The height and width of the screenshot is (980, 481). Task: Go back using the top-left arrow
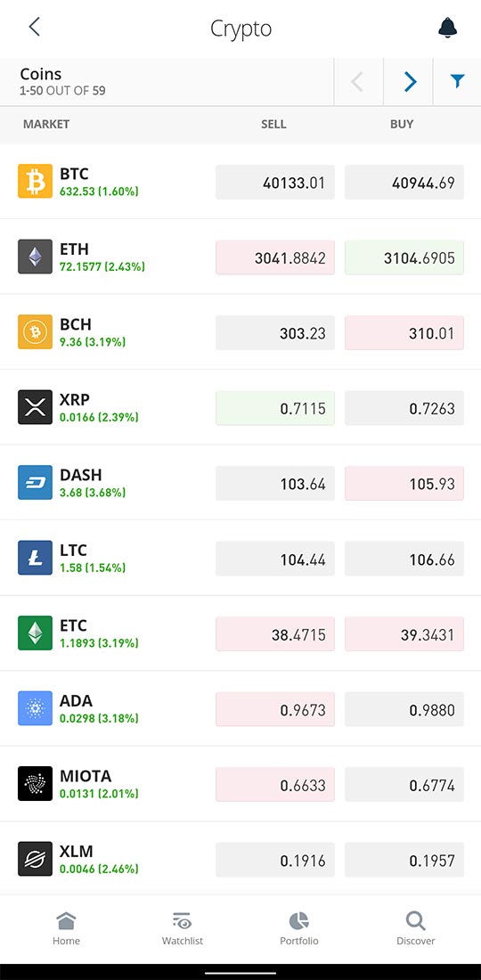pyautogui.click(x=35, y=26)
